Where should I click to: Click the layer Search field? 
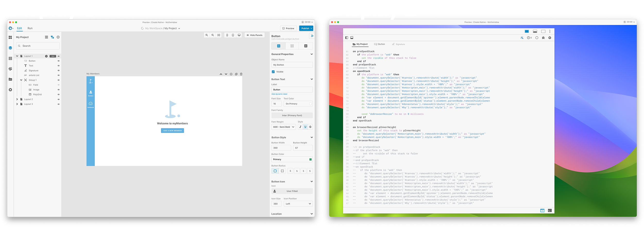coord(38,46)
